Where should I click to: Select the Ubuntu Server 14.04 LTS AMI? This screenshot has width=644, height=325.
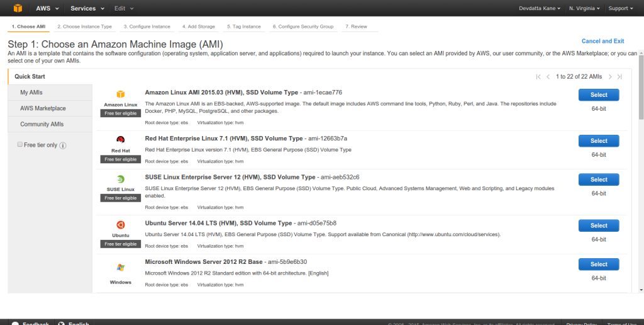(x=598, y=225)
